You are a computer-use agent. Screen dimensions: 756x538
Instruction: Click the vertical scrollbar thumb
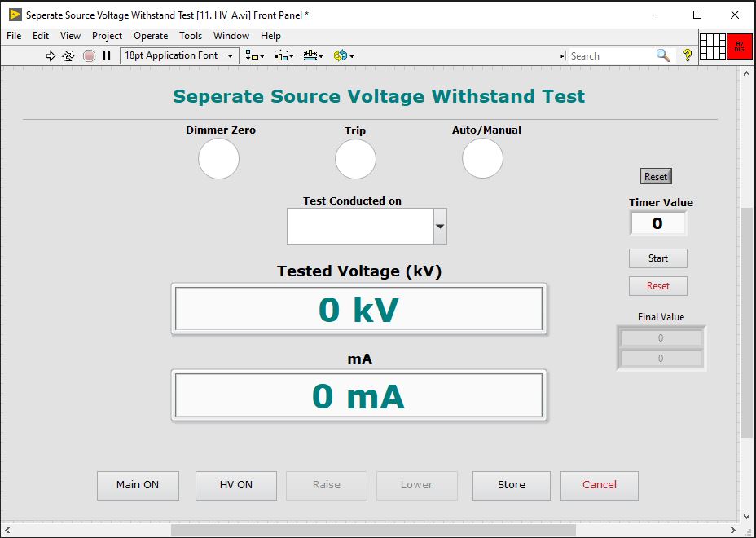point(746,324)
